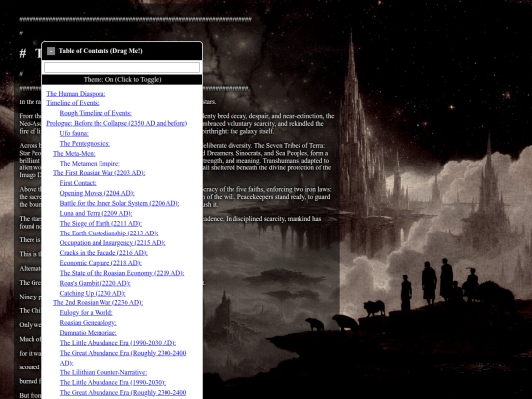Open The First Roasian War (2203 AD)
This screenshot has width=532, height=399.
[x=100, y=173]
